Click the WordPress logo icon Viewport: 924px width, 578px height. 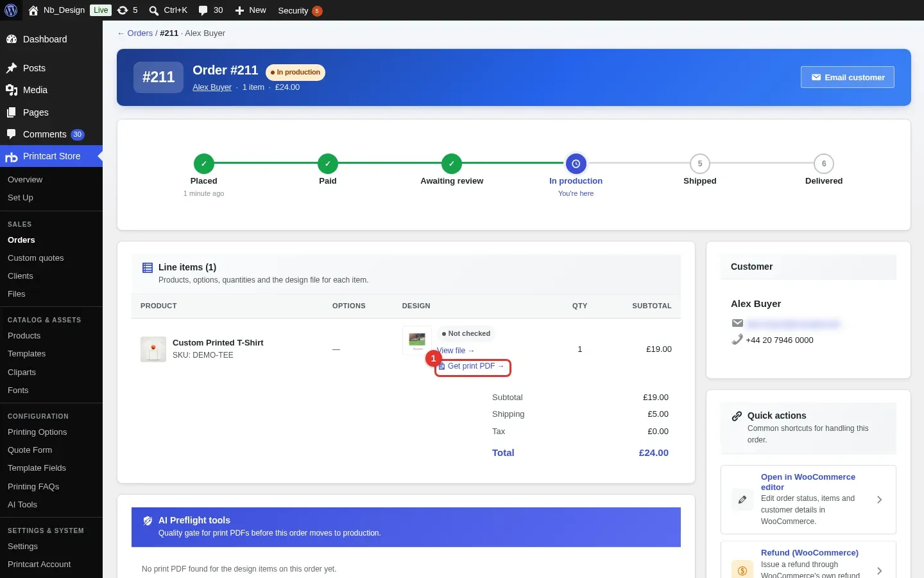[11, 10]
